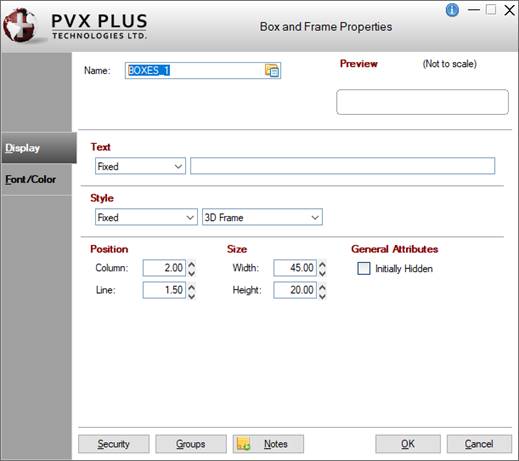
Task: Increase Width with the up arrow
Action: pos(322,264)
